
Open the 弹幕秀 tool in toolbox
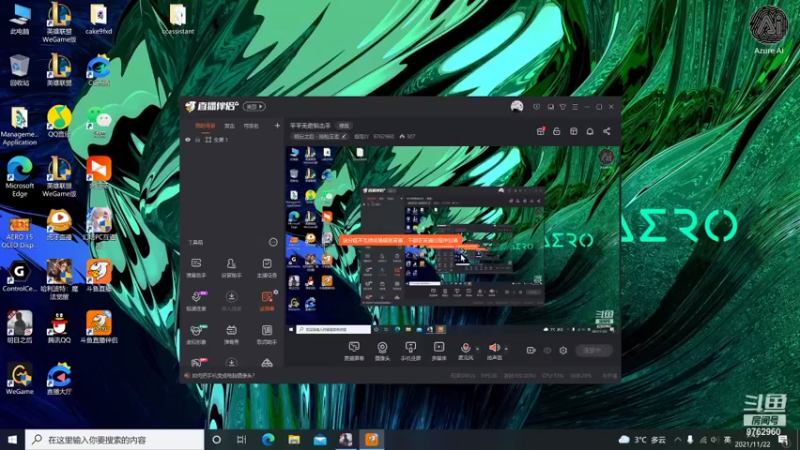coord(231,335)
